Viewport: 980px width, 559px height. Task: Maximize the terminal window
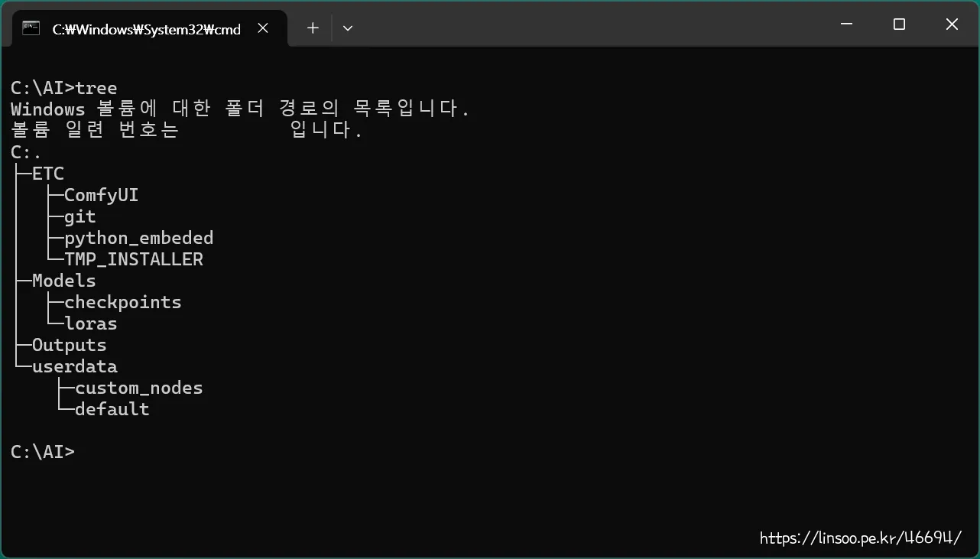[x=899, y=24]
